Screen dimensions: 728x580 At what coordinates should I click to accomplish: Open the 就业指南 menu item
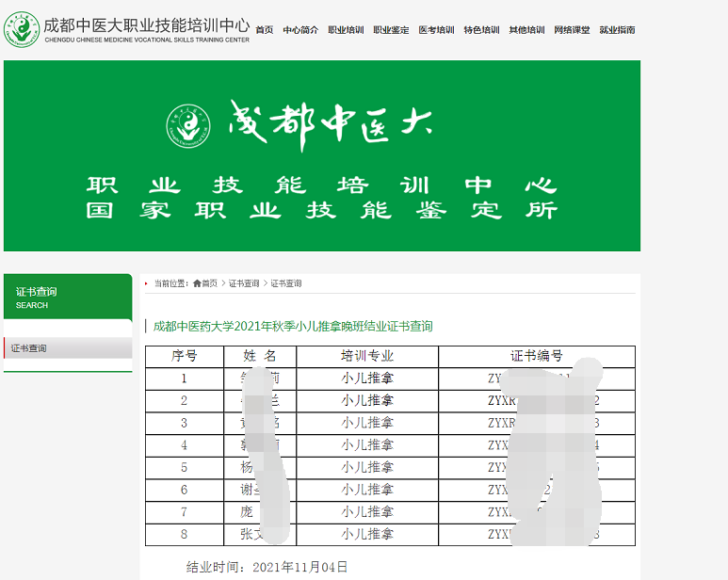point(617,30)
